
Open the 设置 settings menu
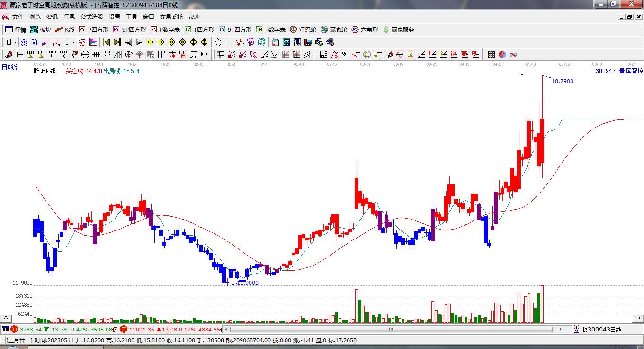tap(115, 17)
